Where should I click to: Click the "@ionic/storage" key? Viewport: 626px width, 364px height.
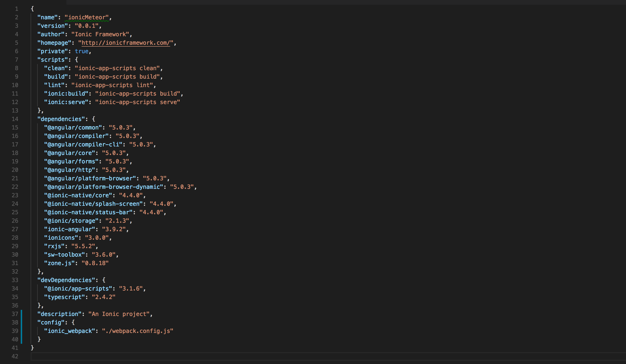coord(71,221)
